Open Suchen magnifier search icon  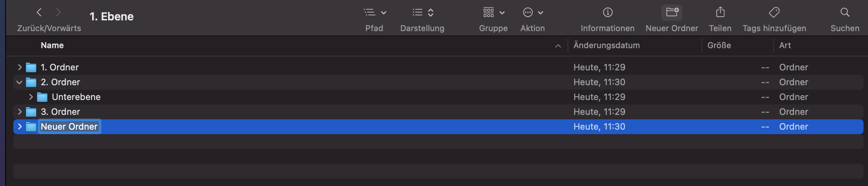pyautogui.click(x=845, y=13)
